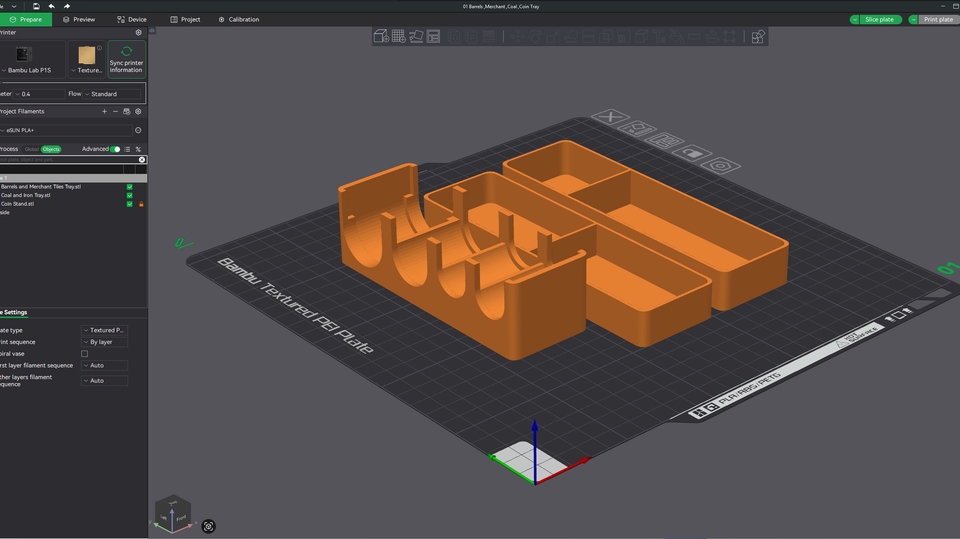Viewport: 960px width, 539px height.
Task: Click the Add object cube icon
Action: (x=381, y=37)
